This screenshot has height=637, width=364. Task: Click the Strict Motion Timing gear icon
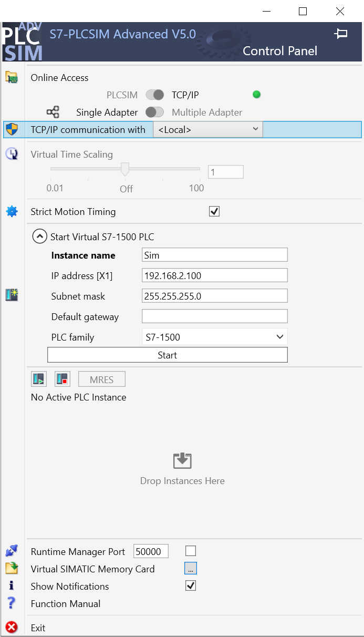coord(12,212)
